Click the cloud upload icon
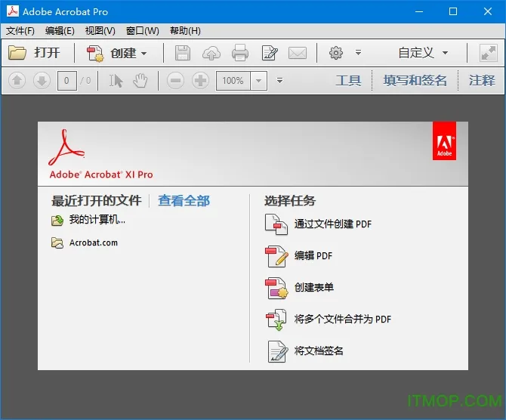Viewport: 506px width, 420px height. point(211,53)
